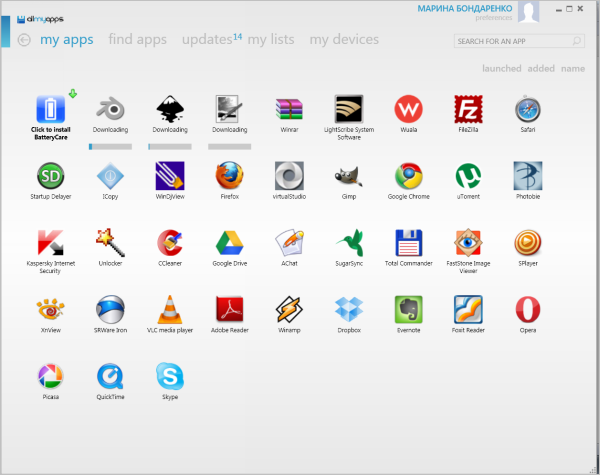The width and height of the screenshot is (600, 475).
Task: Launch QuickTime app
Action: (110, 376)
